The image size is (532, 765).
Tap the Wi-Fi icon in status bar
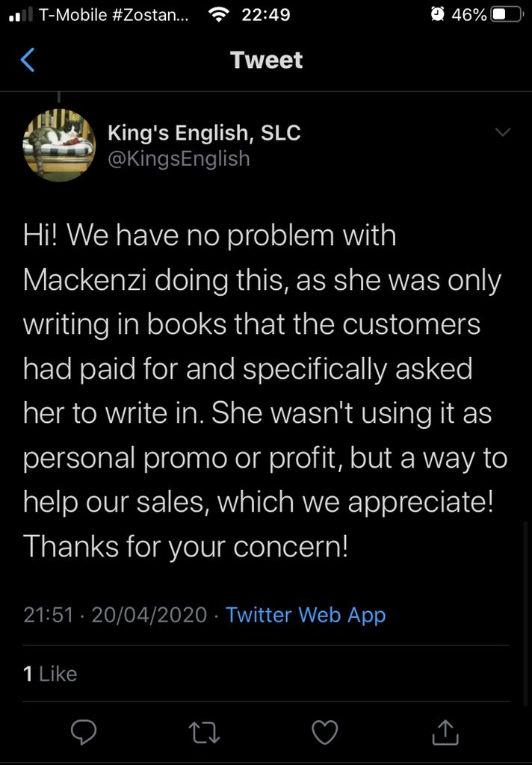point(219,14)
